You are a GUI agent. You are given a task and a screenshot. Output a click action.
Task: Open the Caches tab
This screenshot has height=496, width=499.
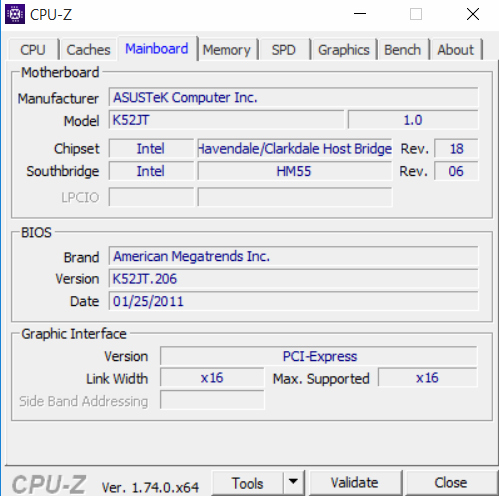pyautogui.click(x=88, y=50)
